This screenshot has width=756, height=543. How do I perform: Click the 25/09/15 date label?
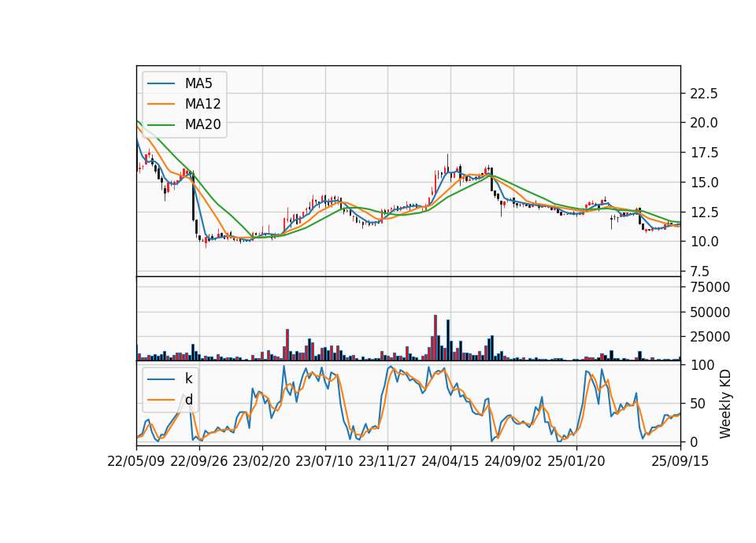[680, 461]
